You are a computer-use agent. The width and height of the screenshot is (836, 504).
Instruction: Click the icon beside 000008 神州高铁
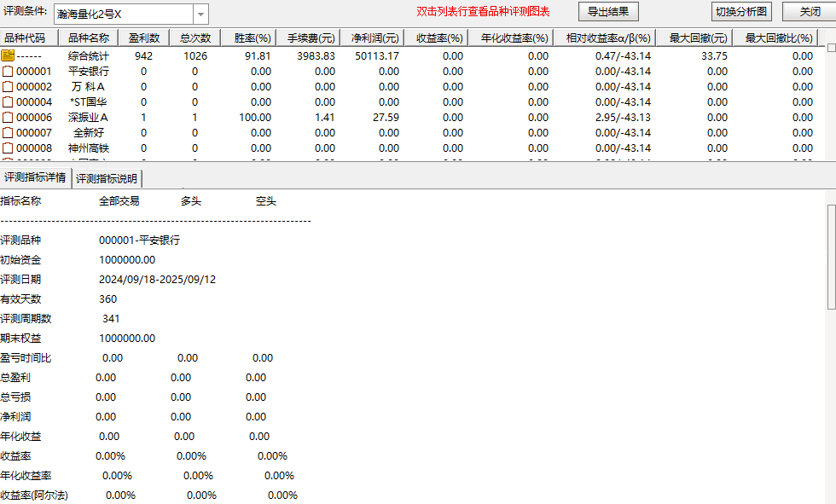8,148
